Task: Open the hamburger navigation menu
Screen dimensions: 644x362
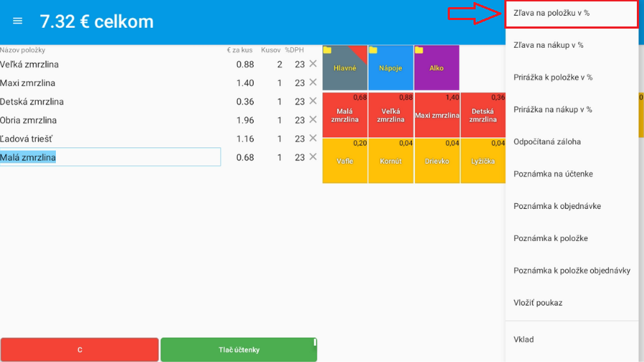Action: coord(18,21)
